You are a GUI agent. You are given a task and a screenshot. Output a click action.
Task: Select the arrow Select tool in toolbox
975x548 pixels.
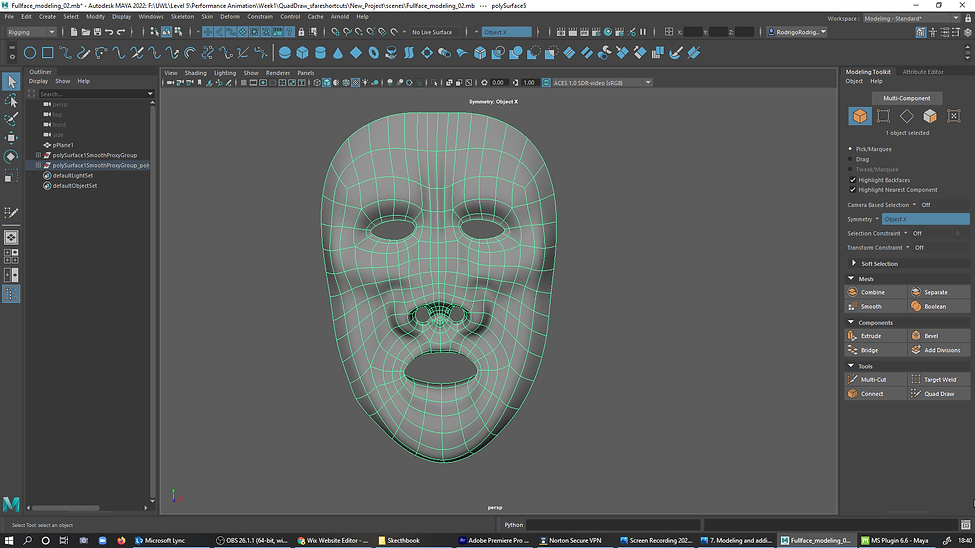[11, 81]
